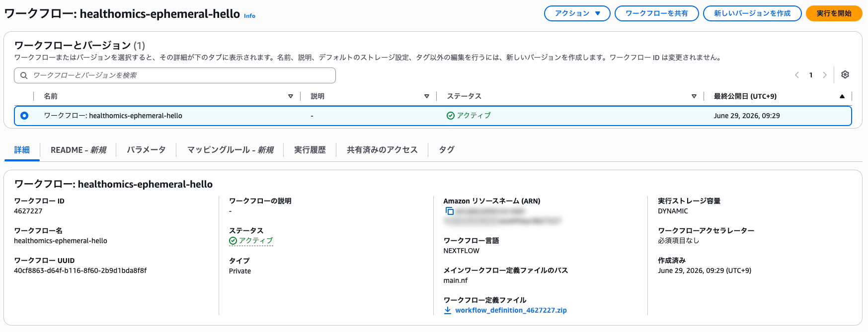Open 説明 column filter arrow
The width and height of the screenshot is (868, 332).
pos(427,96)
